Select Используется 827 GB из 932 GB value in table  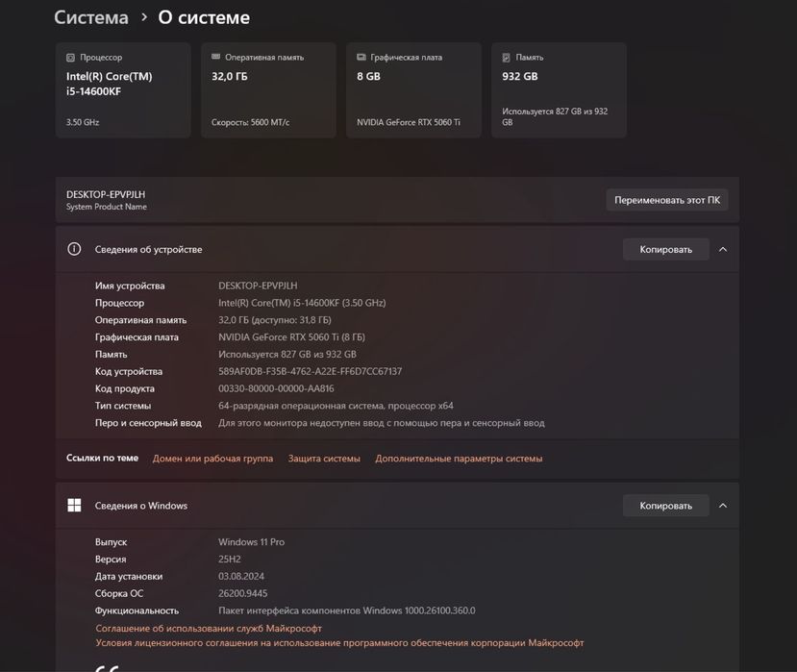point(287,354)
